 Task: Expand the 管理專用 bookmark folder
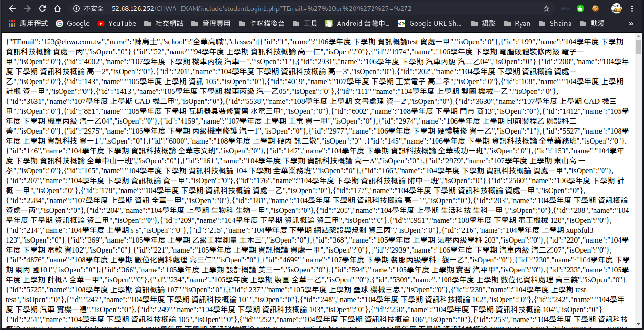pyautogui.click(x=211, y=24)
